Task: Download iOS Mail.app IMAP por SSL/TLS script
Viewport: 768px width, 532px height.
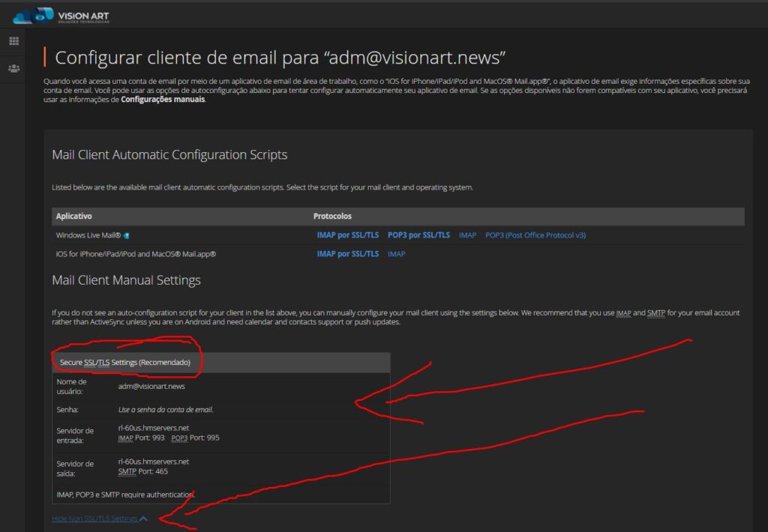Action: (x=348, y=254)
